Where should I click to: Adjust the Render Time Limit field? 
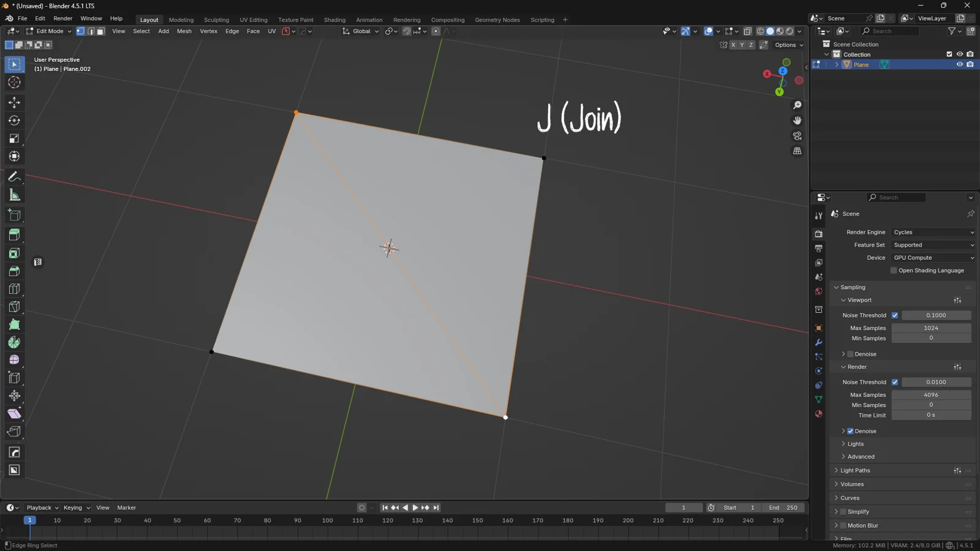pos(931,415)
